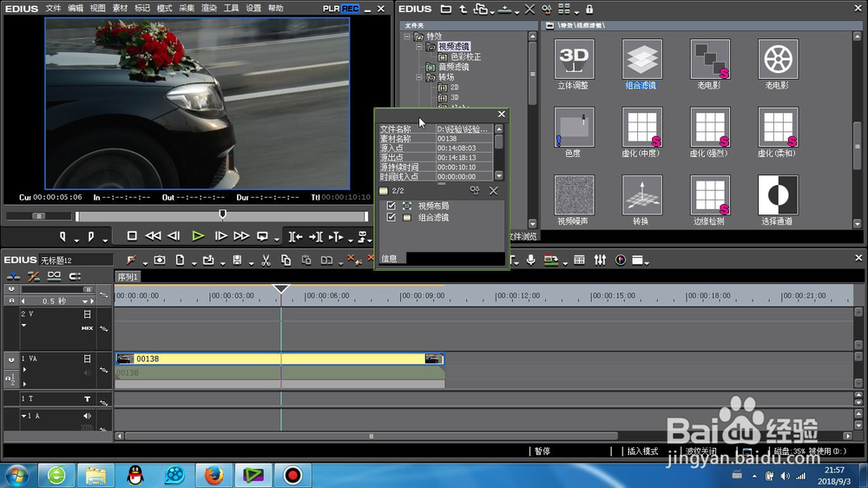Select 音频滤镜 in the effects tree
The image size is (868, 488).
[x=453, y=67]
